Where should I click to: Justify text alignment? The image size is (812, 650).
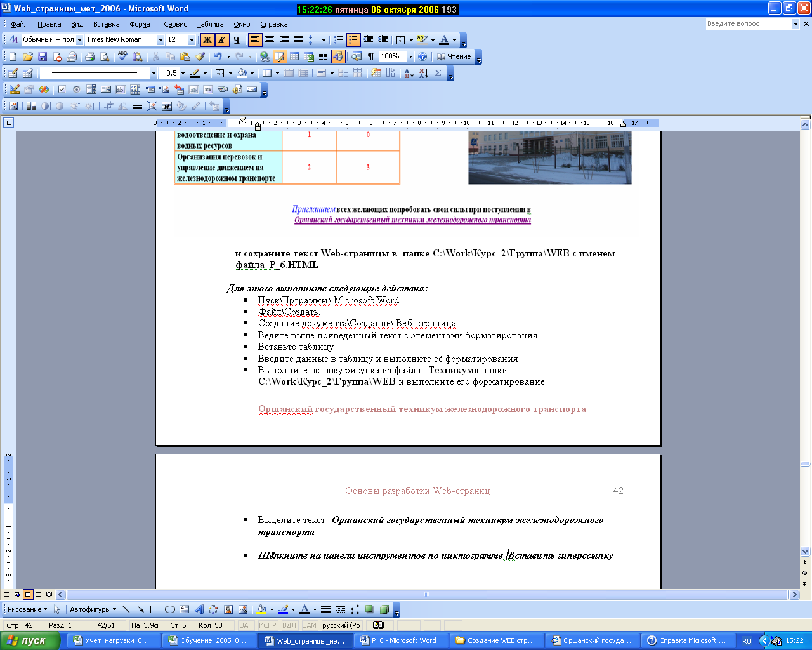tap(299, 40)
